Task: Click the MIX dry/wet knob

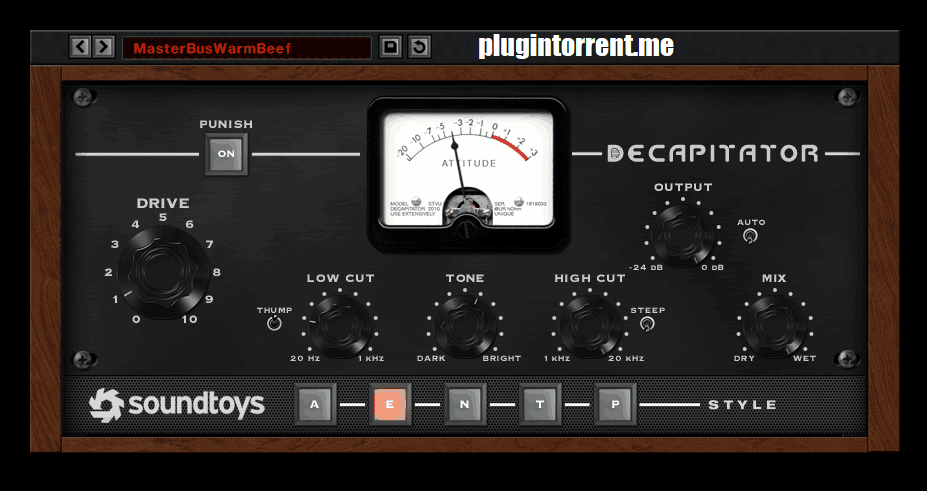Action: (x=774, y=326)
